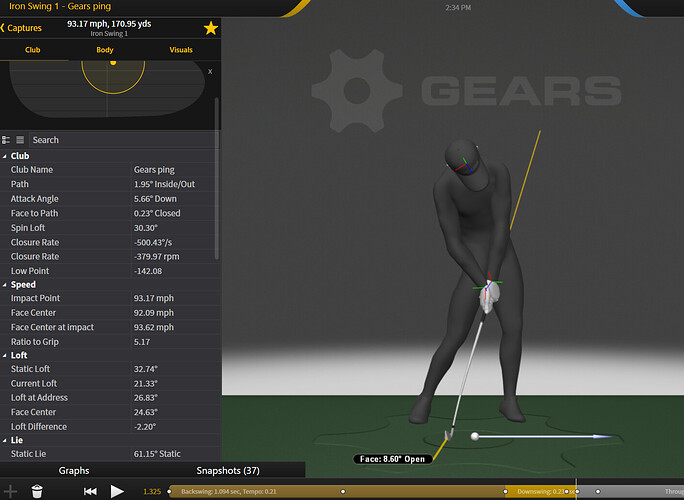Go back to Captures list
The image size is (684, 500).
(x=21, y=28)
